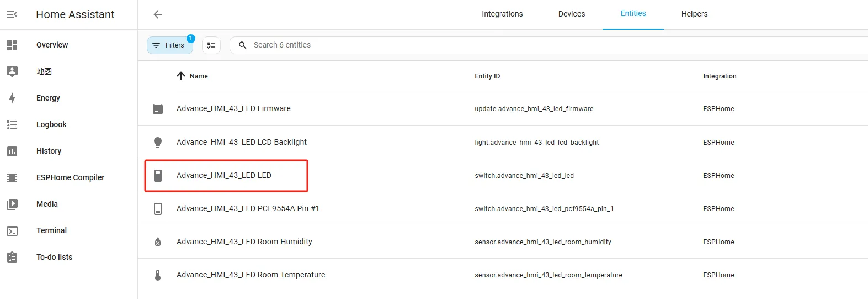Open the Energy lightning bolt icon
This screenshot has height=299, width=868.
(x=12, y=98)
